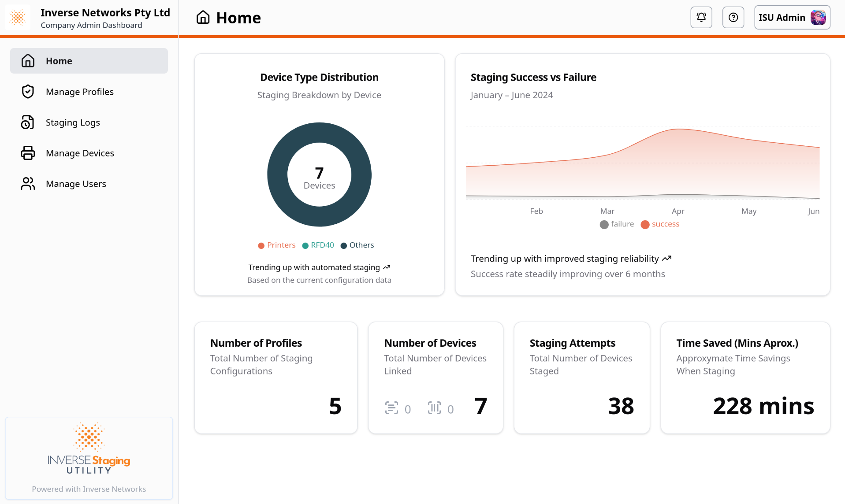Image resolution: width=845 pixels, height=504 pixels.
Task: Go to Staging Logs page
Action: (x=73, y=122)
